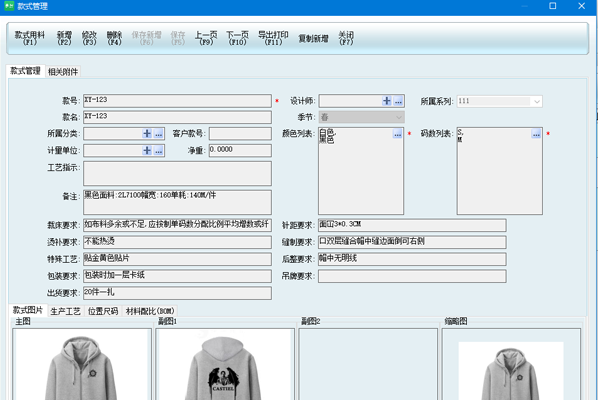Open the 所属分类 ellipsis lookup button

[158, 133]
